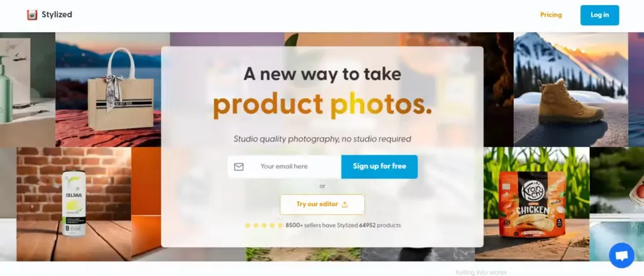Viewport: 644px width, 276px height.
Task: Open the Pricing page
Action: (x=551, y=15)
